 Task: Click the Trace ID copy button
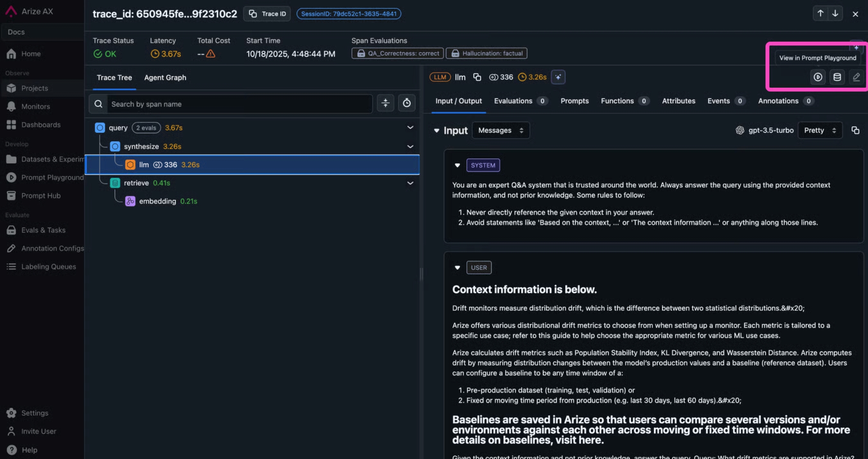click(x=267, y=14)
